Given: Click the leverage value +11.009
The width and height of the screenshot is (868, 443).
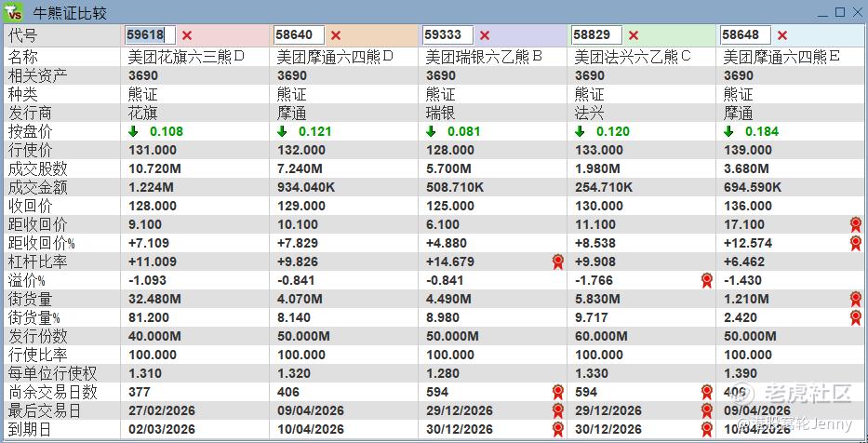Looking at the screenshot, I should pos(153,262).
